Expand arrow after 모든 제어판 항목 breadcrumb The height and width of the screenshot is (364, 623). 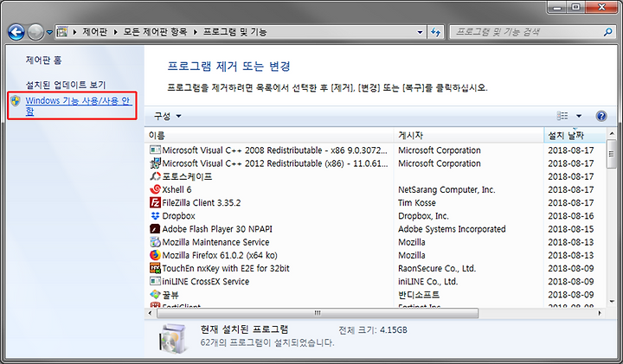point(195,32)
